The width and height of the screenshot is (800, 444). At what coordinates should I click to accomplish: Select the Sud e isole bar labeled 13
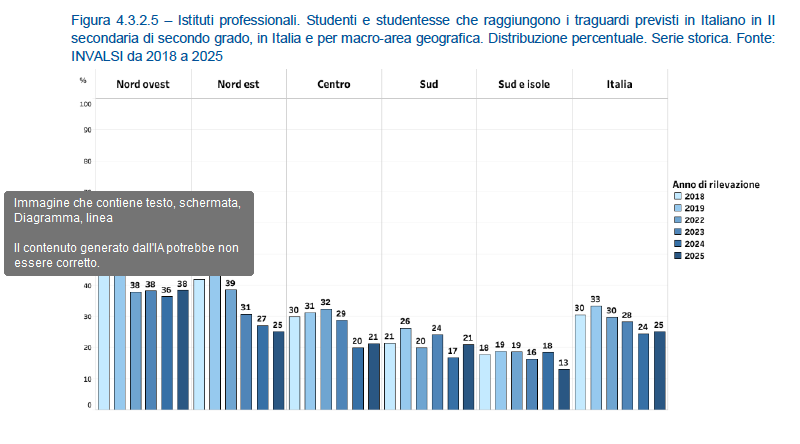click(564, 389)
